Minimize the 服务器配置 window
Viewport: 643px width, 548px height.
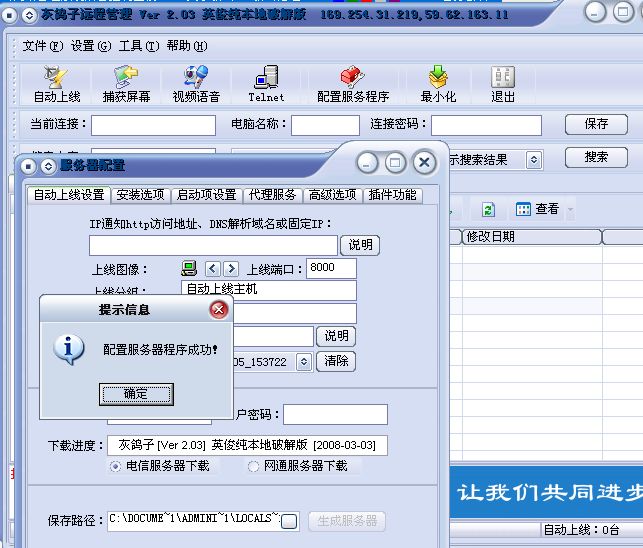367,163
